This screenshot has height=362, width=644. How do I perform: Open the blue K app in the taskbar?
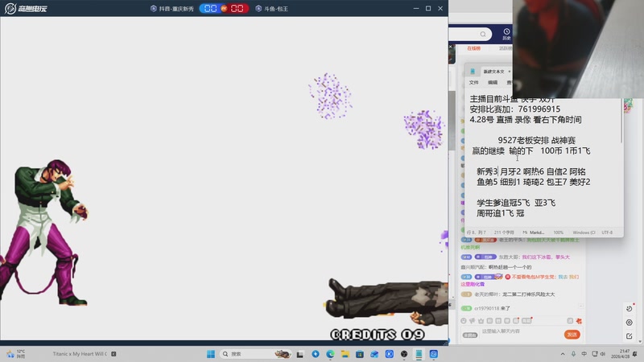(x=390, y=354)
